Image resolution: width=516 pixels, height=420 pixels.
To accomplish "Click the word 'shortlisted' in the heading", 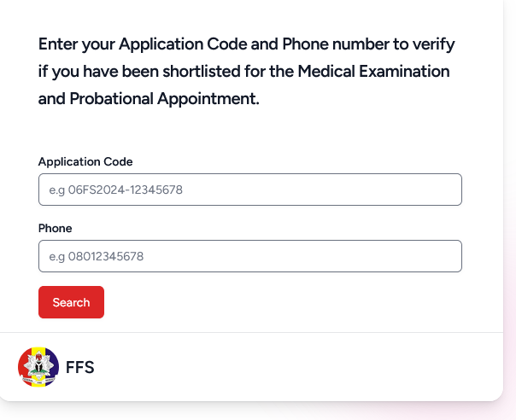I will [x=202, y=71].
